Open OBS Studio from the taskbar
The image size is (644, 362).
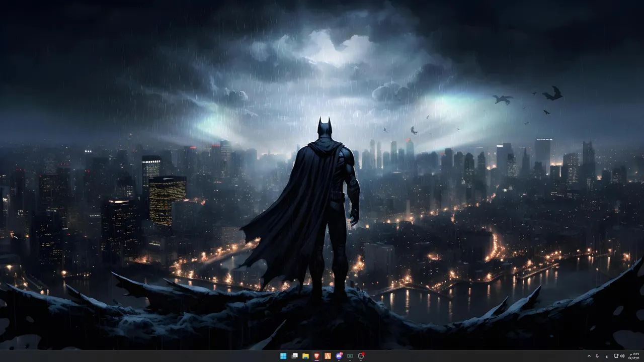[x=361, y=356]
